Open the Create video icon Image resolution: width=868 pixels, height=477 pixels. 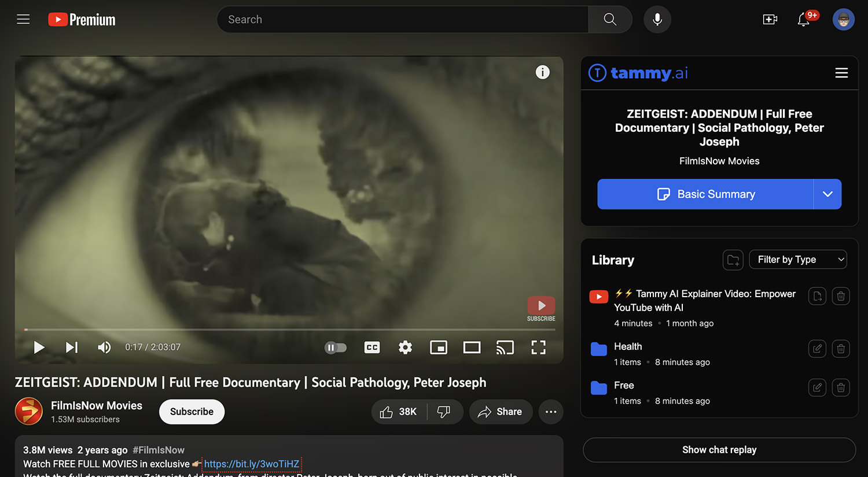click(x=770, y=19)
